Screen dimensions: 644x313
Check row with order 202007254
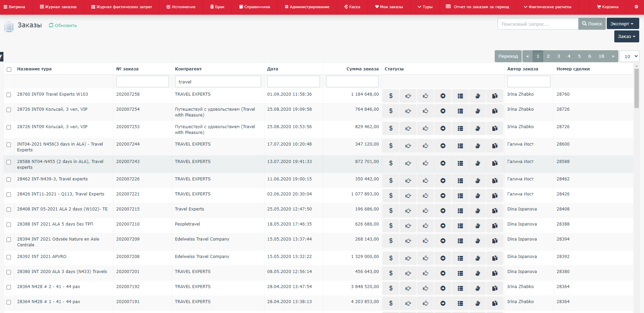pos(9,110)
